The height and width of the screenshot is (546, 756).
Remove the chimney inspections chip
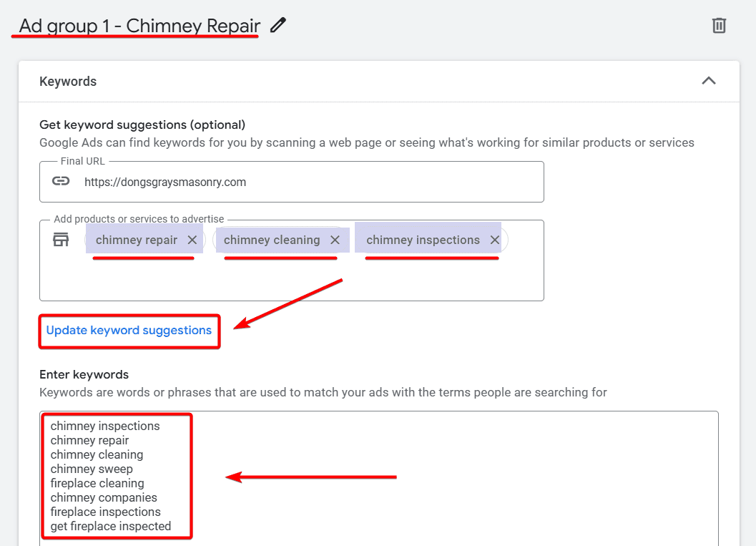494,240
